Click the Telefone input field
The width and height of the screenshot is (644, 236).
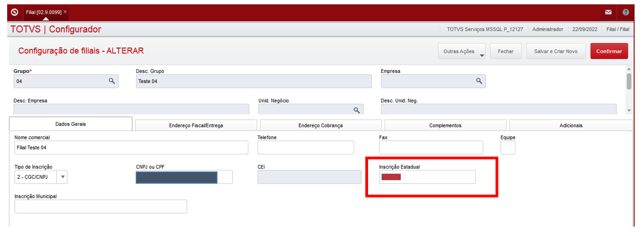(306, 147)
